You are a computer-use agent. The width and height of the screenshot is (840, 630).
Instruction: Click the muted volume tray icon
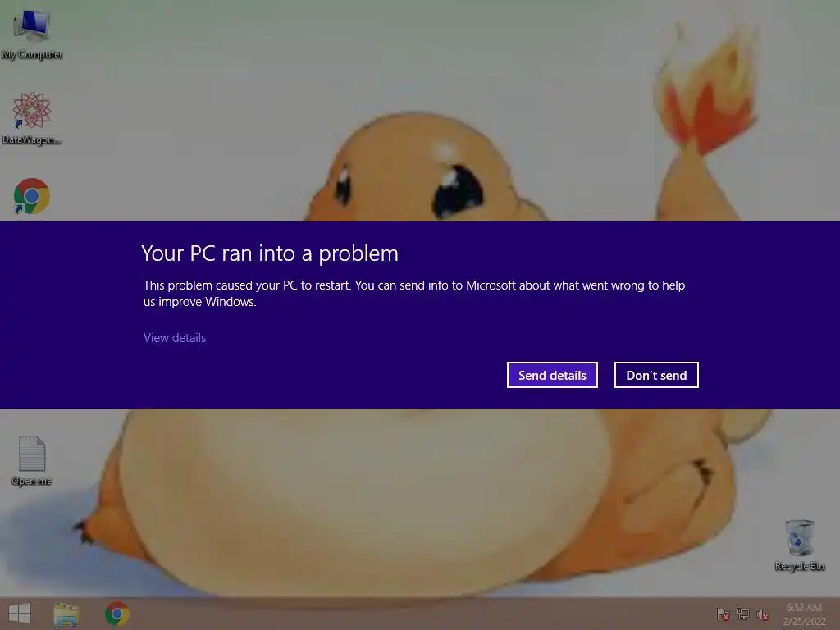[762, 614]
